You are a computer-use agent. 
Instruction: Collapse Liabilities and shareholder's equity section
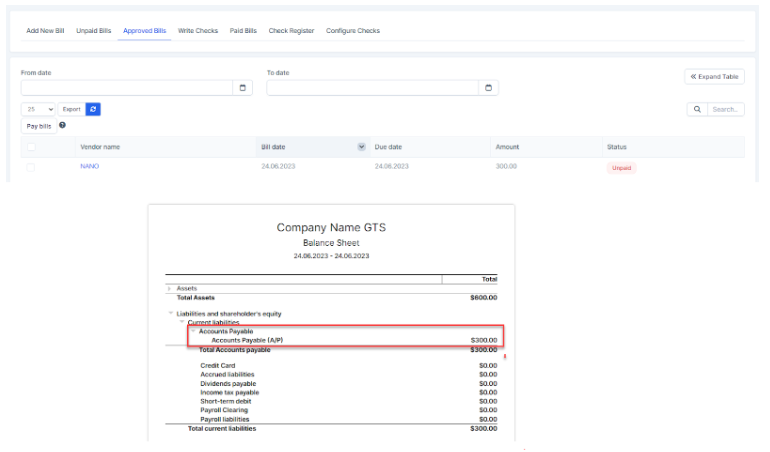click(x=170, y=313)
